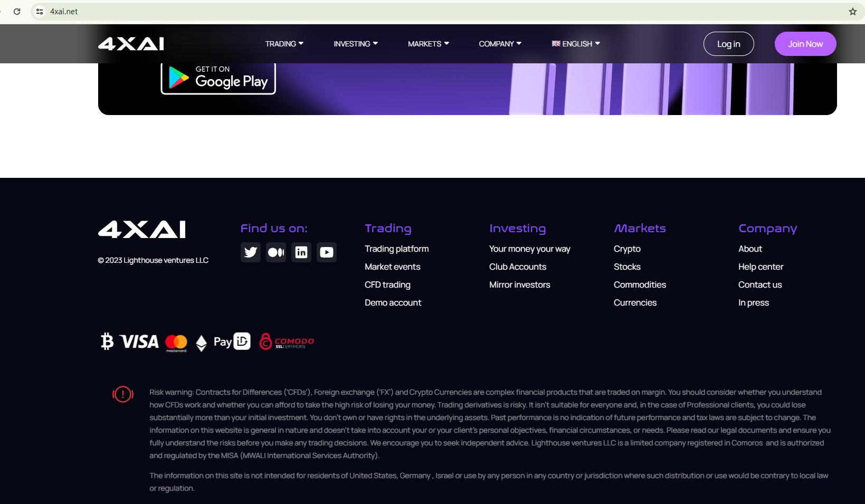Open the Markets navigation menu
This screenshot has width=865, height=504.
(428, 44)
